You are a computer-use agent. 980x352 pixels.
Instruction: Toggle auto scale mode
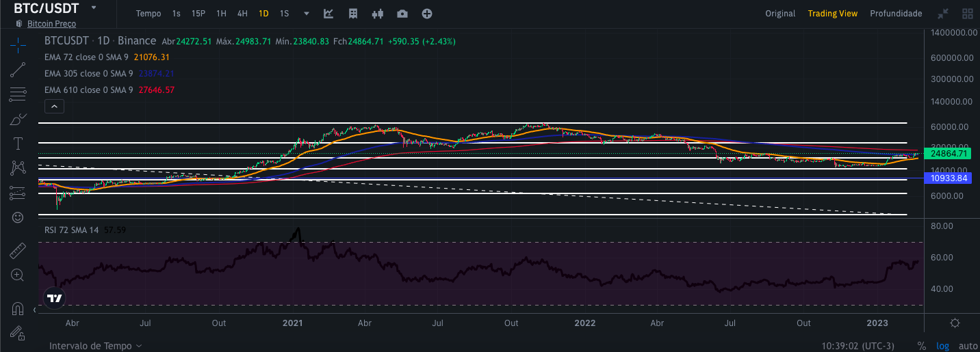(968, 346)
